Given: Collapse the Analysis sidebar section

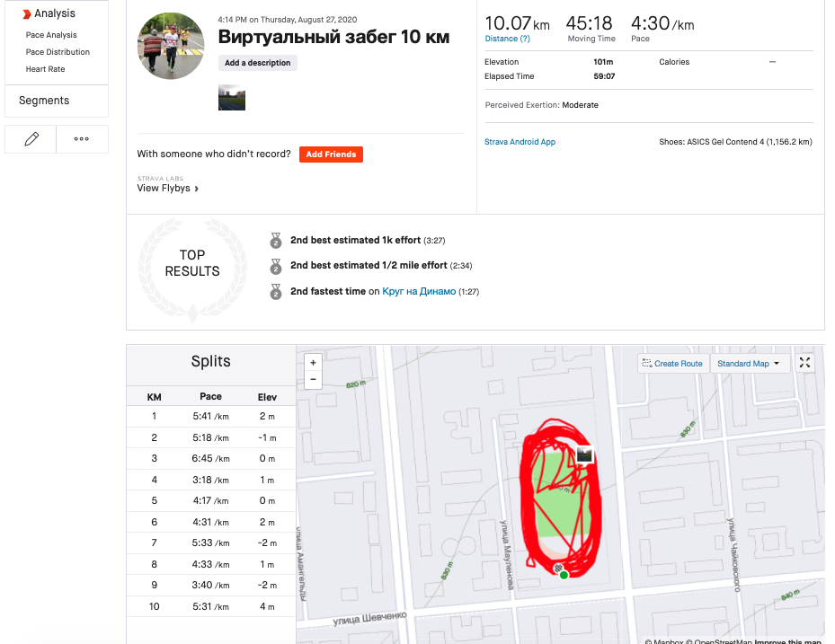Looking at the screenshot, I should (x=49, y=13).
